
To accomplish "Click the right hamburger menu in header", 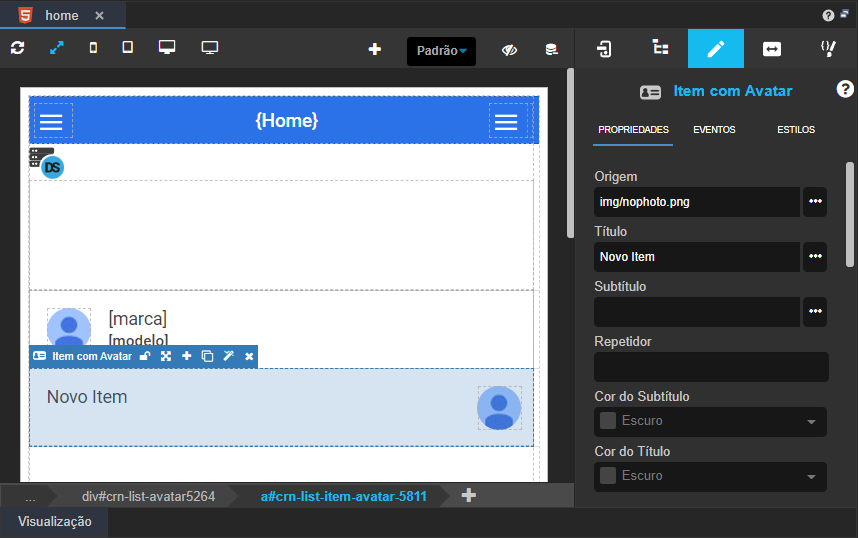I will pyautogui.click(x=506, y=122).
